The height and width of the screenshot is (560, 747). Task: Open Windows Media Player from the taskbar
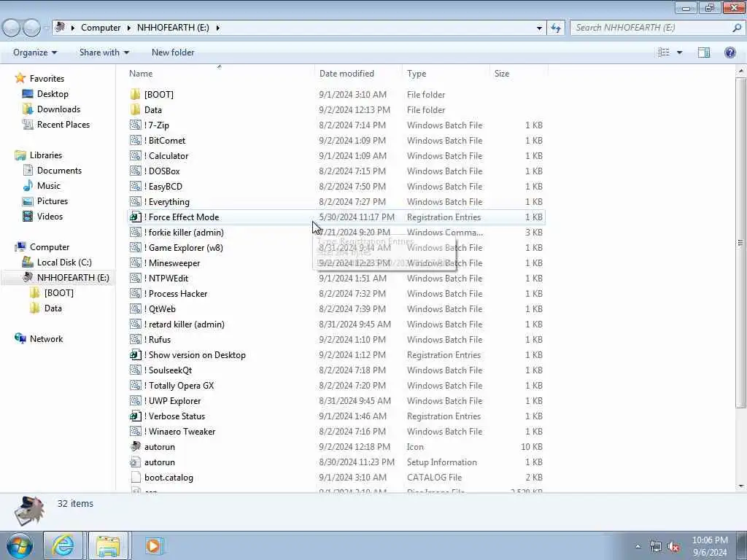[153, 545]
